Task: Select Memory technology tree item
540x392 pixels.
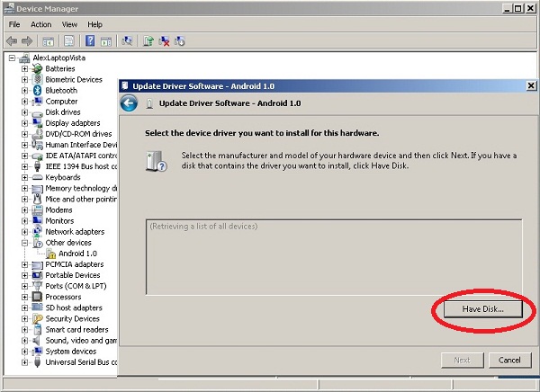Action: (x=81, y=189)
